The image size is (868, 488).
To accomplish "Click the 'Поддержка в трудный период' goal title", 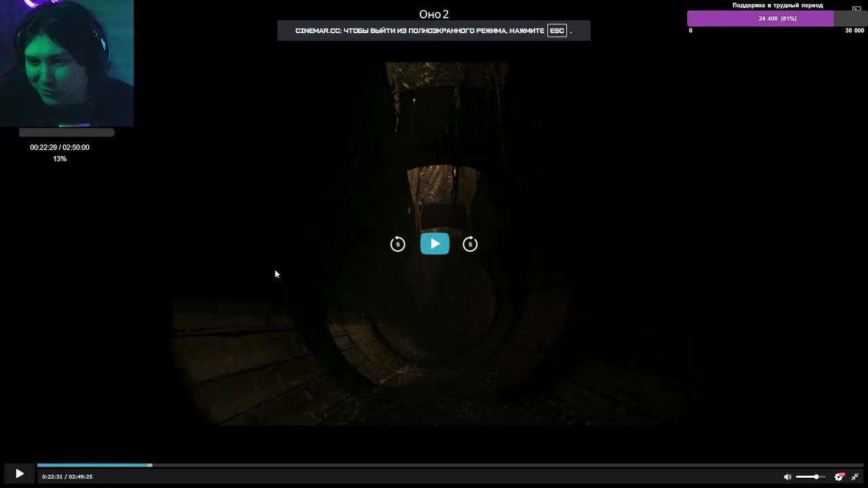I will 778,5.
